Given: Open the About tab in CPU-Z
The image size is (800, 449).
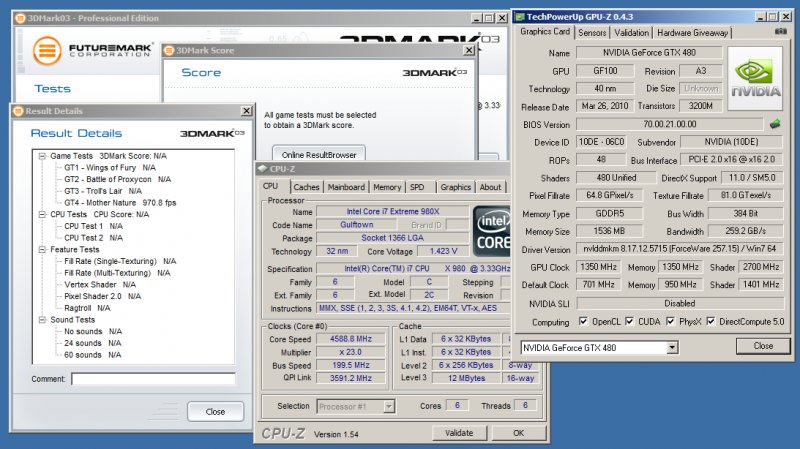Looking at the screenshot, I should click(x=490, y=187).
